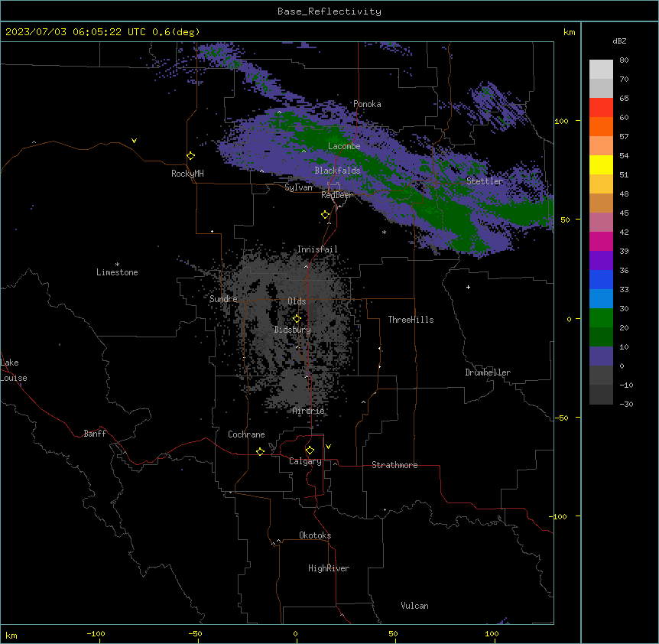Click the Drumheller map label
Viewport: 659px width, 644px height.
pyautogui.click(x=488, y=372)
